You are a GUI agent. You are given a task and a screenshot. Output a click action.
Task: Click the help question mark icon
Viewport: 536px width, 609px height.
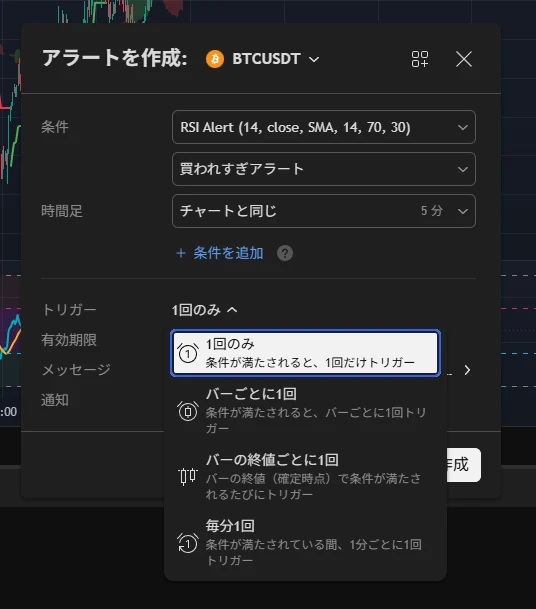pos(285,253)
